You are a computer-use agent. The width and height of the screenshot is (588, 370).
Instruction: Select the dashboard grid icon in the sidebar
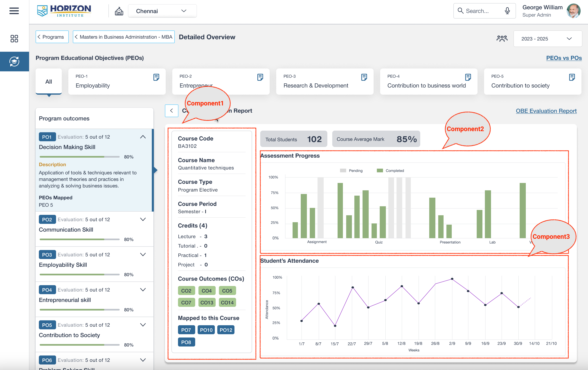tap(14, 39)
